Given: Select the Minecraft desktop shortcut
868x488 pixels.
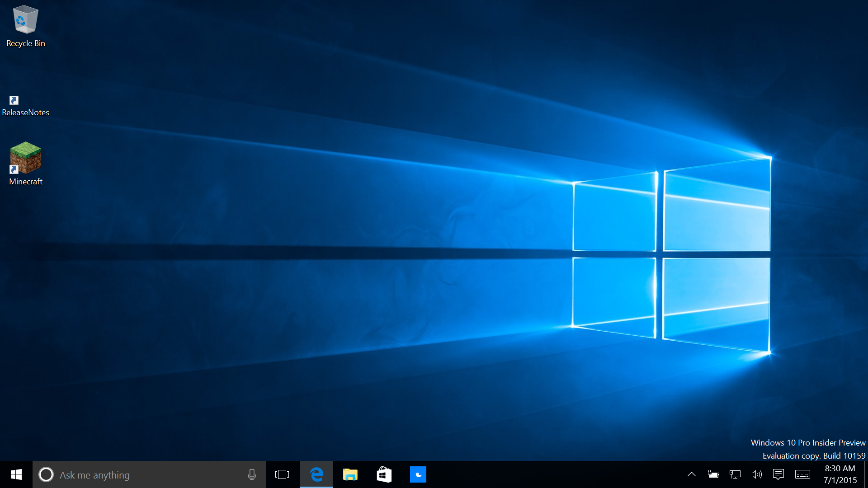Looking at the screenshot, I should click(x=26, y=164).
